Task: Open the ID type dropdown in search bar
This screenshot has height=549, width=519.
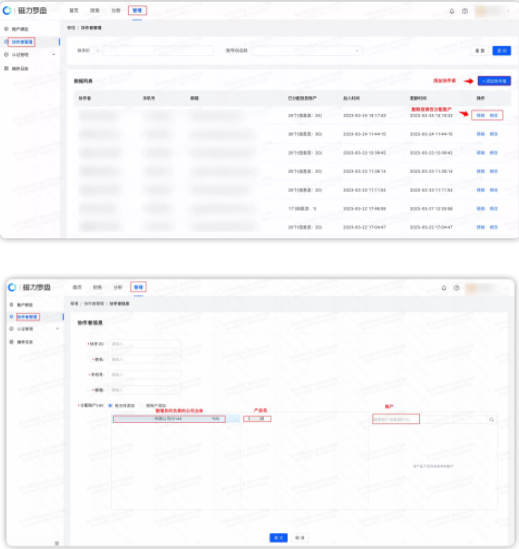Action: [88, 51]
